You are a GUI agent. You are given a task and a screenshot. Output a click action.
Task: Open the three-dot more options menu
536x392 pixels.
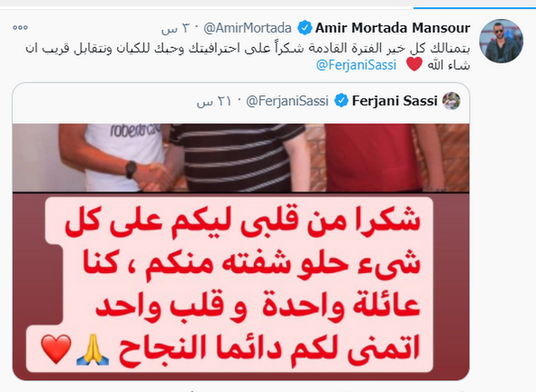click(x=20, y=28)
